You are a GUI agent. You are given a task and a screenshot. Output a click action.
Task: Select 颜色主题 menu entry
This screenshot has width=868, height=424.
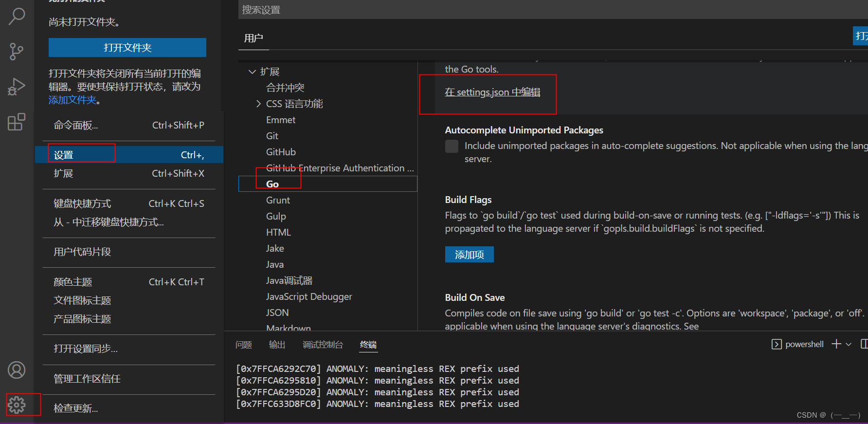pos(129,282)
